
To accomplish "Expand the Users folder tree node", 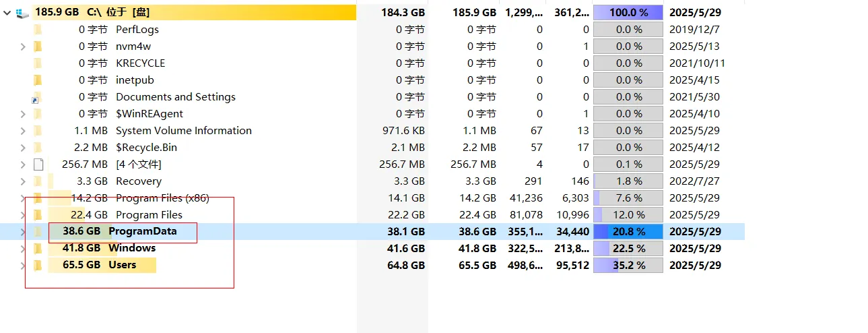I will (23, 265).
